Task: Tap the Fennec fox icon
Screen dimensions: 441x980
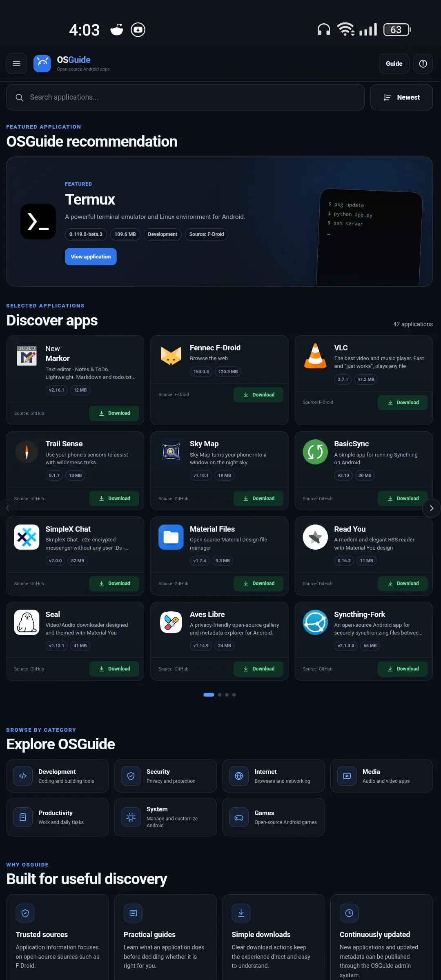Action: pos(171,356)
